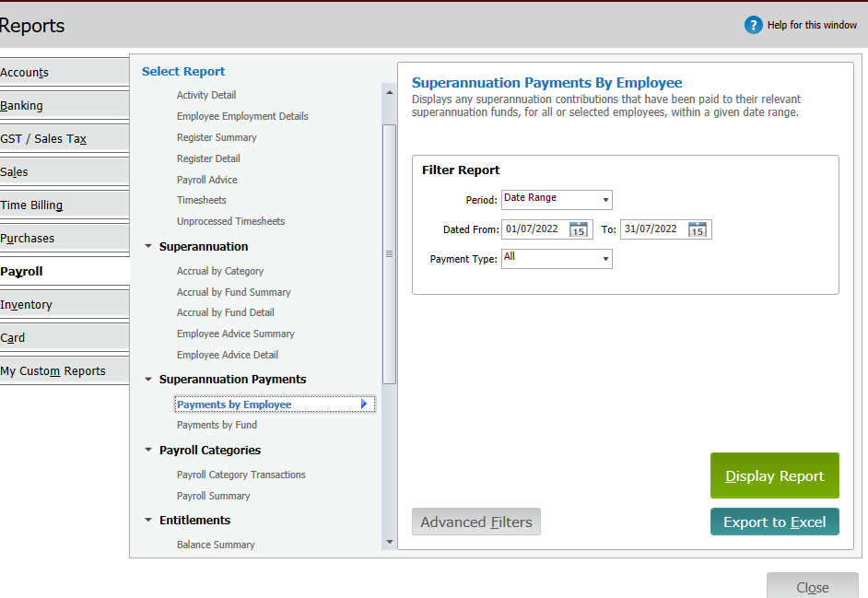868x598 pixels.
Task: Switch to the Time Billing tab
Action: point(65,205)
